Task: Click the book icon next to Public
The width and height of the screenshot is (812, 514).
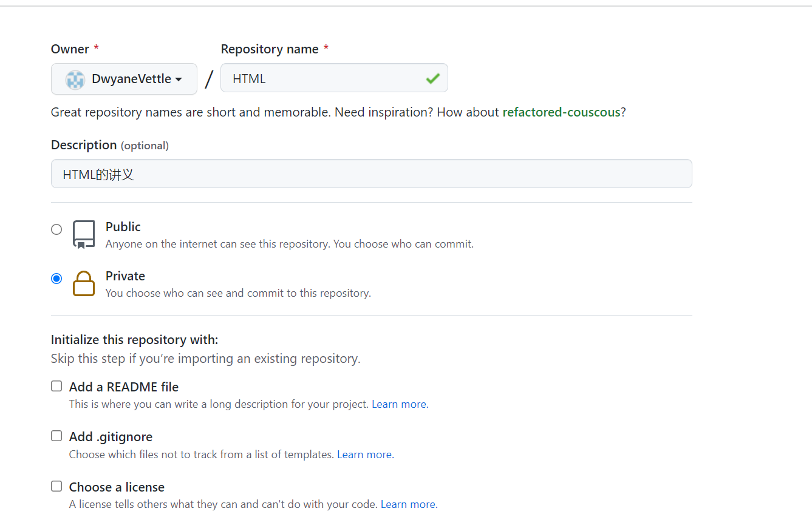Action: point(83,233)
